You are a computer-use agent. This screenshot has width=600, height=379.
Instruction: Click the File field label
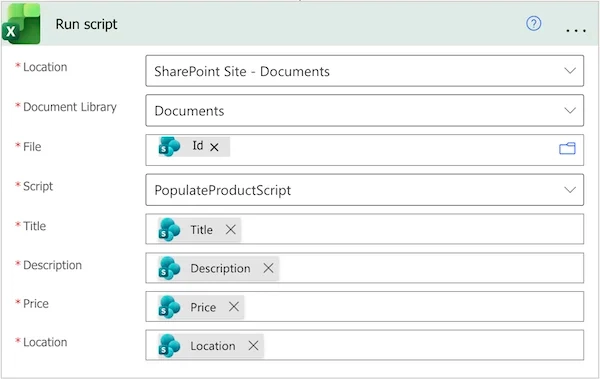click(32, 147)
